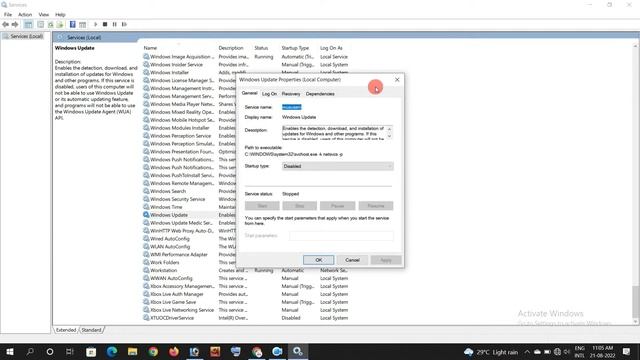Viewport: 640px width, 360px height.
Task: Switch to the Dependencies tab
Action: pyautogui.click(x=320, y=94)
